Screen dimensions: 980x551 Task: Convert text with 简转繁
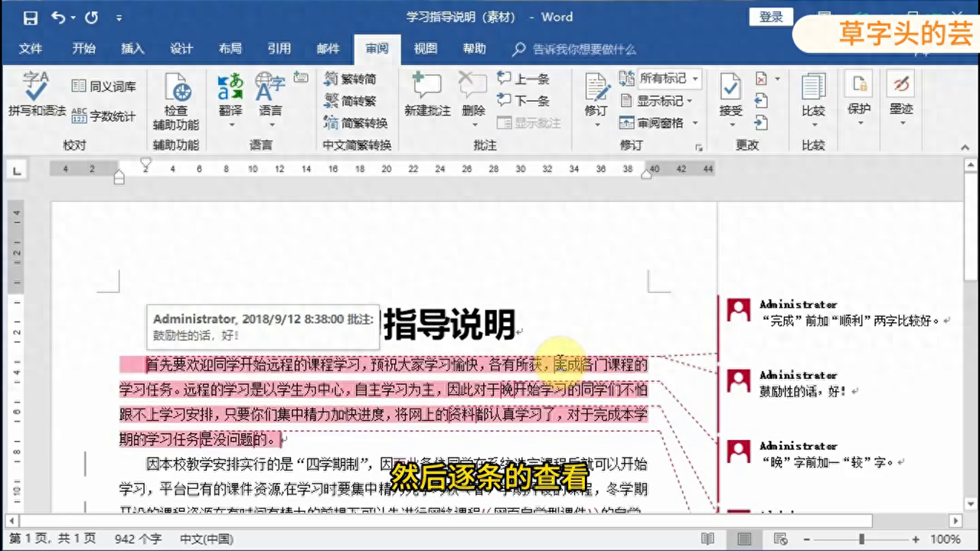(351, 101)
